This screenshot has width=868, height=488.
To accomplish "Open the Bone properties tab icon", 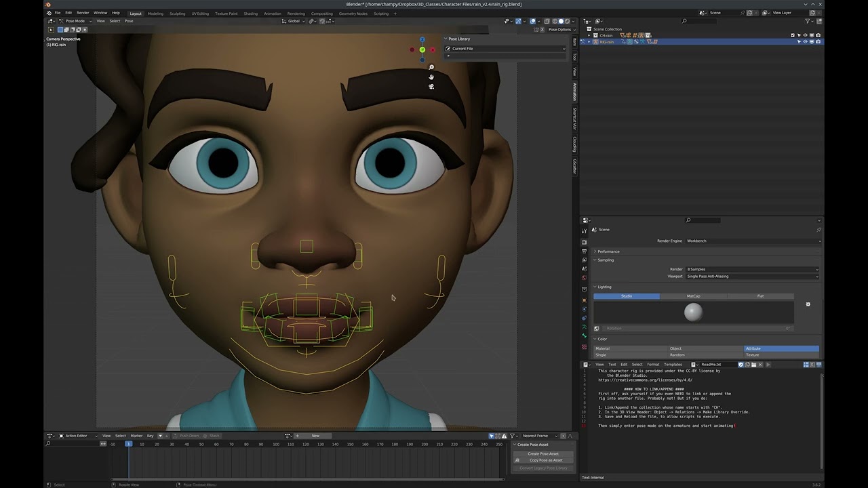I will click(x=584, y=335).
